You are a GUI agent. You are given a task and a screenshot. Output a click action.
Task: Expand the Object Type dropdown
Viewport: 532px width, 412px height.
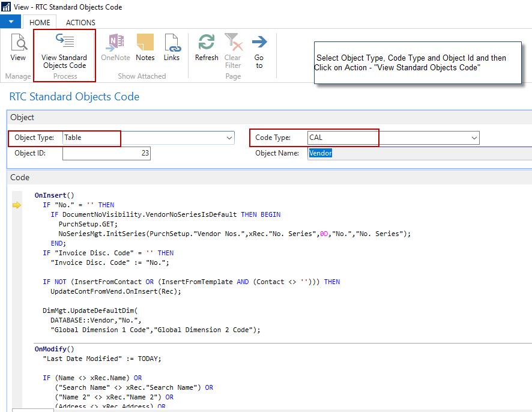tap(229, 138)
